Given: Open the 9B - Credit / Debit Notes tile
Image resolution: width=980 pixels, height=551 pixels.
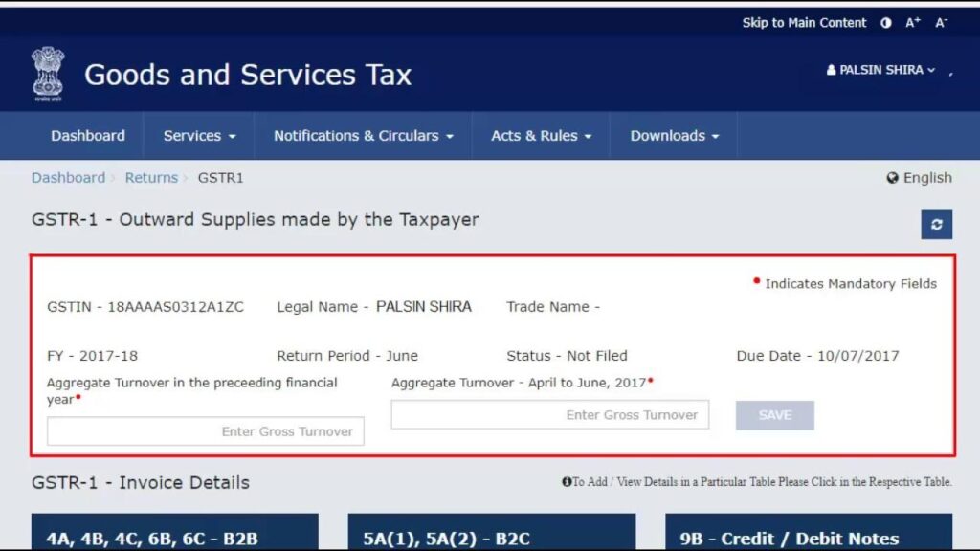Looking at the screenshot, I should coord(809,538).
